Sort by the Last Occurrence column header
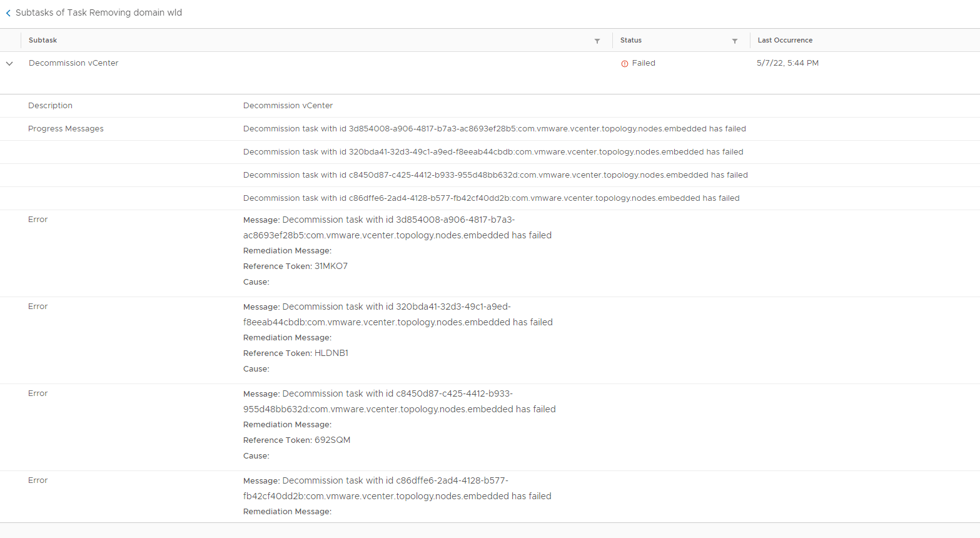This screenshot has width=980, height=538. 785,40
